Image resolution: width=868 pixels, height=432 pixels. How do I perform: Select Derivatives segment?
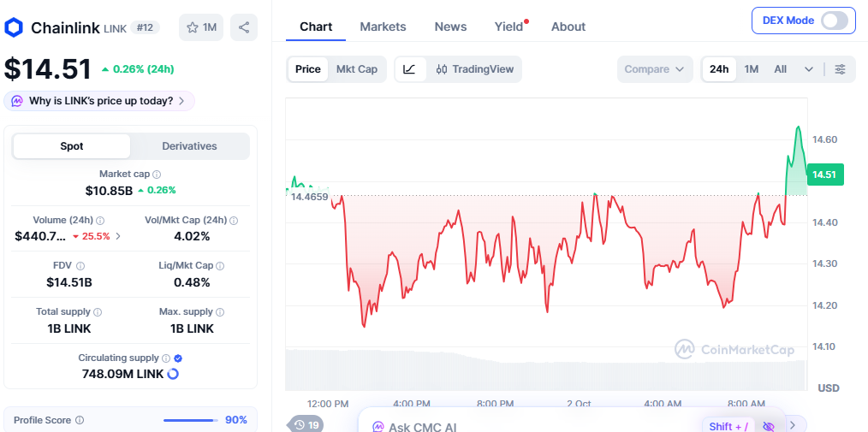189,146
